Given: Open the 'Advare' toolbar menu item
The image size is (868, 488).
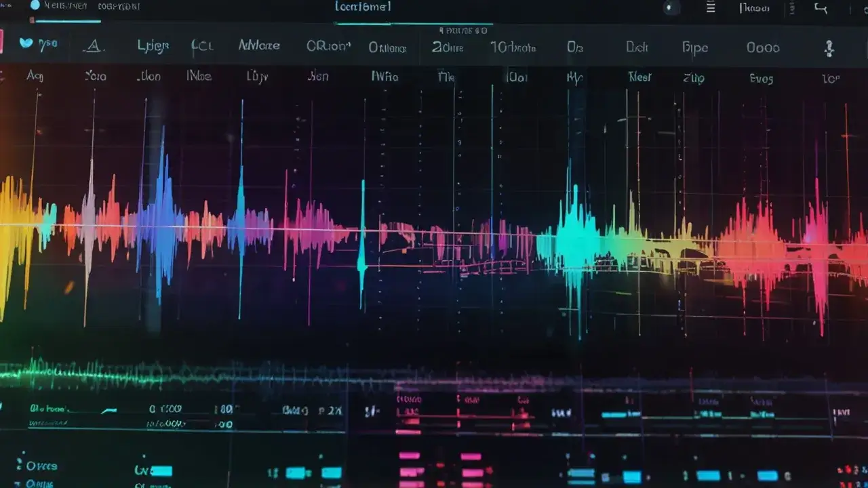Looking at the screenshot, I should tap(258, 46).
